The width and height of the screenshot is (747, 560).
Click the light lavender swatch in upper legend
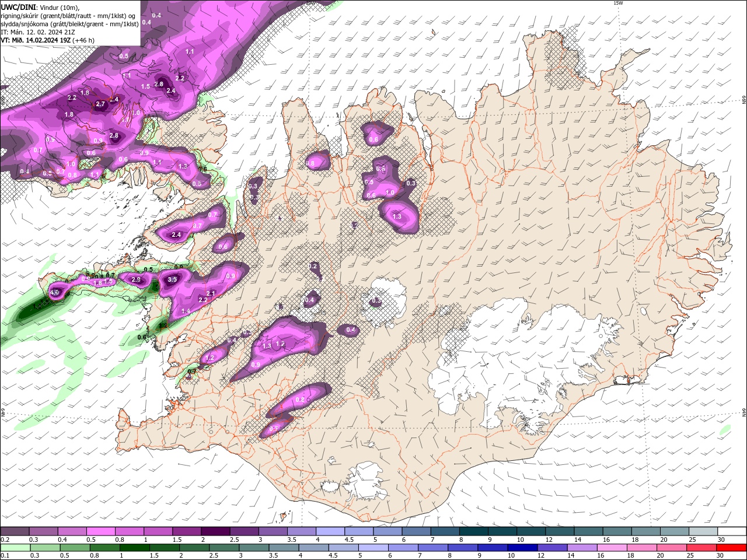(330, 531)
